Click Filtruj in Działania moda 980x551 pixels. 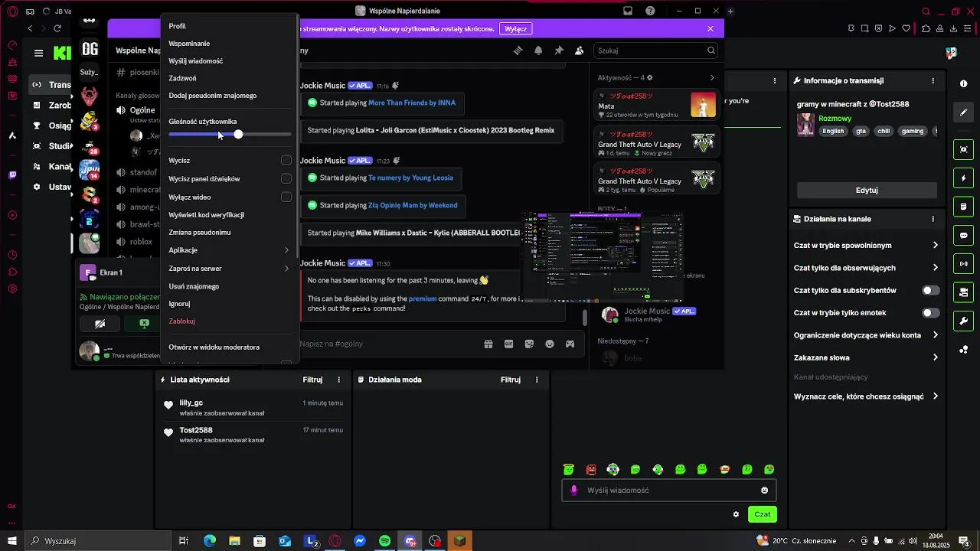511,380
